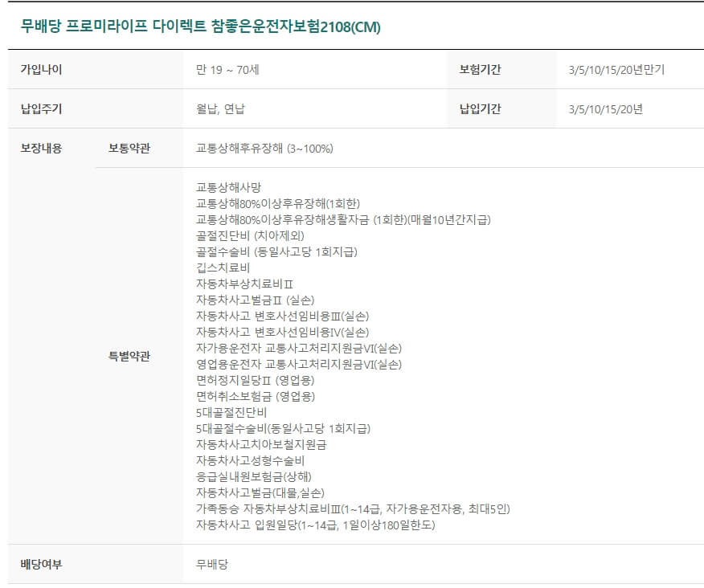Image resolution: width=704 pixels, height=588 pixels.
Task: Select 교통상해후유장해 (3~100%) text
Action: tap(264, 149)
